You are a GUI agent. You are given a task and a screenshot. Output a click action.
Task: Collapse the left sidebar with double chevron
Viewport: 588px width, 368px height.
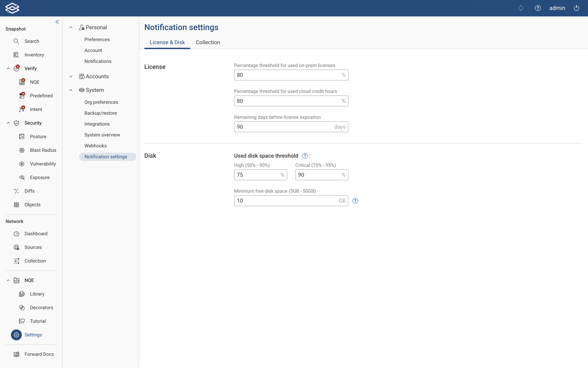click(x=57, y=21)
